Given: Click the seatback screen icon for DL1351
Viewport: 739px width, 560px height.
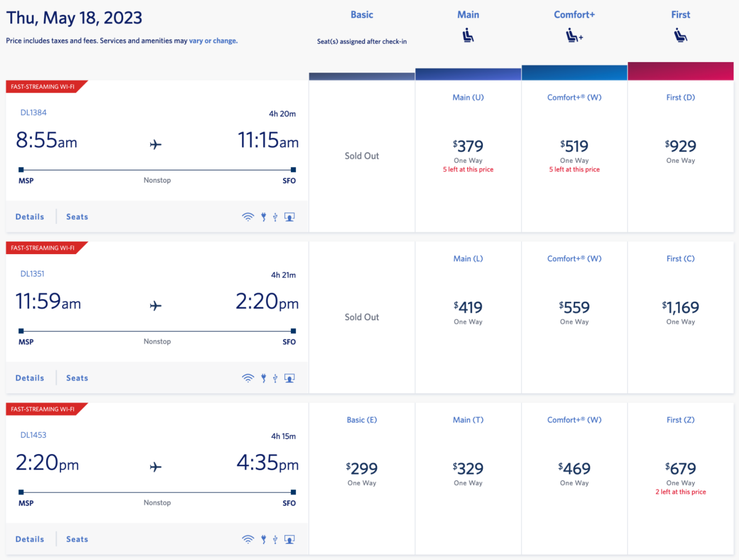Looking at the screenshot, I should pos(289,378).
